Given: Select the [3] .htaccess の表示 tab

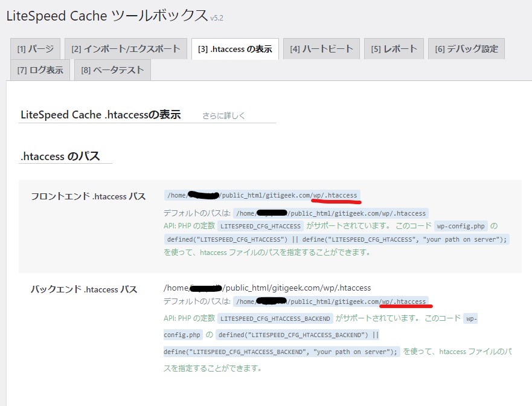Looking at the screenshot, I should click(x=235, y=49).
